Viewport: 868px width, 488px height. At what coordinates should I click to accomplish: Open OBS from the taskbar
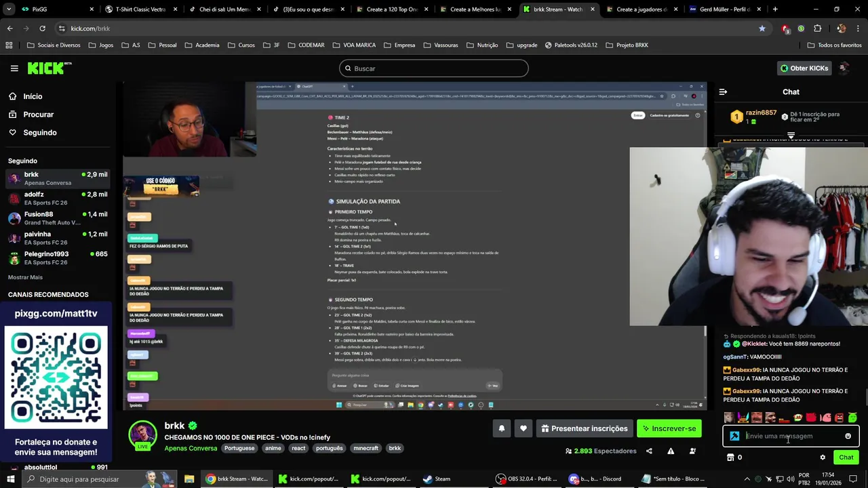[527, 479]
